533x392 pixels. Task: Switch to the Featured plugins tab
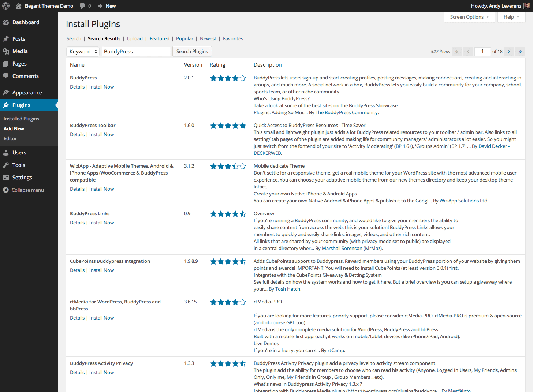pyautogui.click(x=160, y=38)
